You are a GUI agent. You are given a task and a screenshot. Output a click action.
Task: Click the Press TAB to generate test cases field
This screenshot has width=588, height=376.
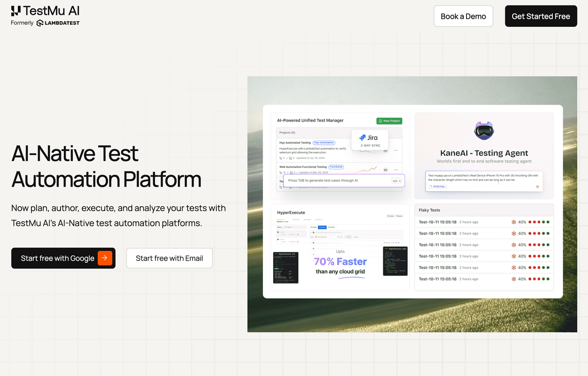coord(344,180)
